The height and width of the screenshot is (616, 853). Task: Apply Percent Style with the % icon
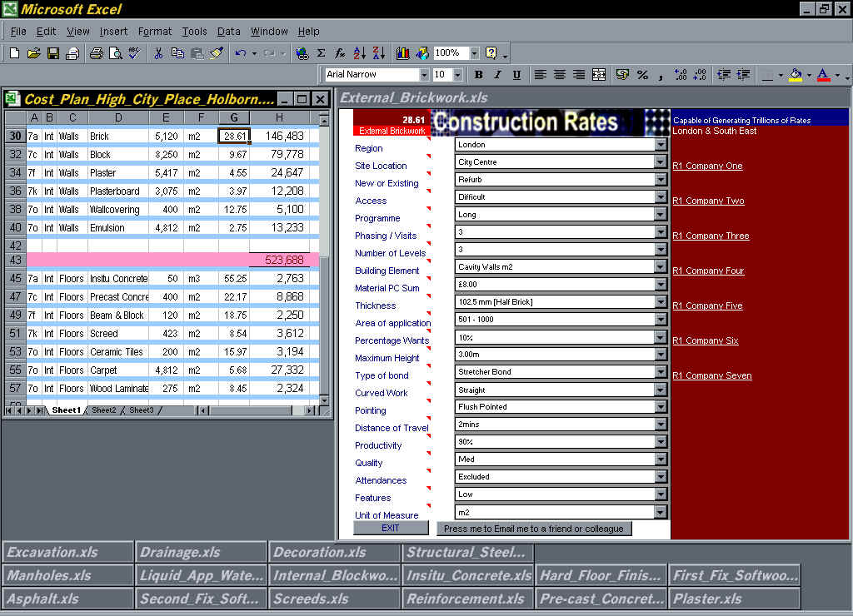pyautogui.click(x=642, y=74)
